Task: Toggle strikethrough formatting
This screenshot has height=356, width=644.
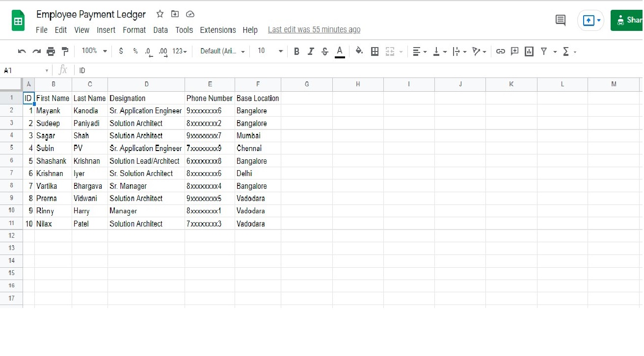Action: pyautogui.click(x=325, y=51)
